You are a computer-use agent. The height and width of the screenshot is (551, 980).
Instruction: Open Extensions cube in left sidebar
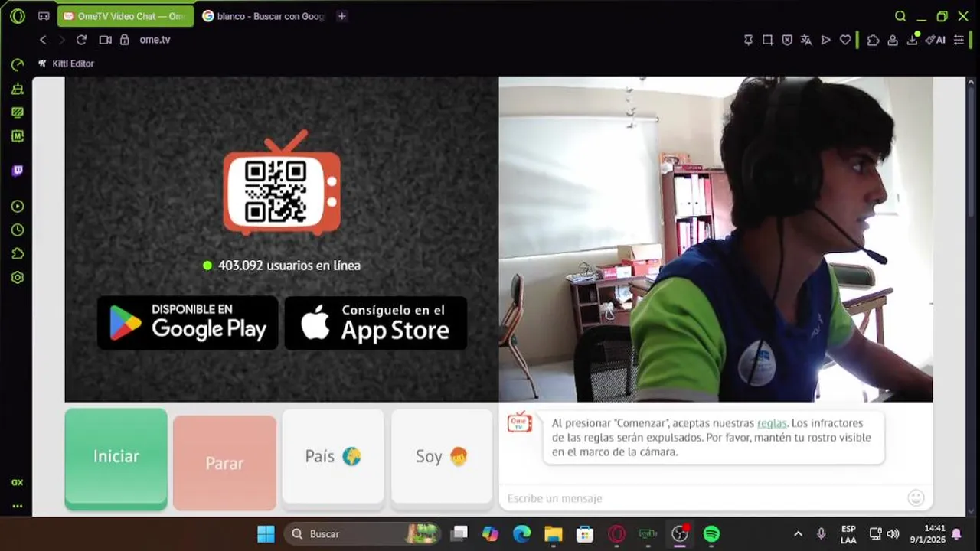tap(18, 254)
